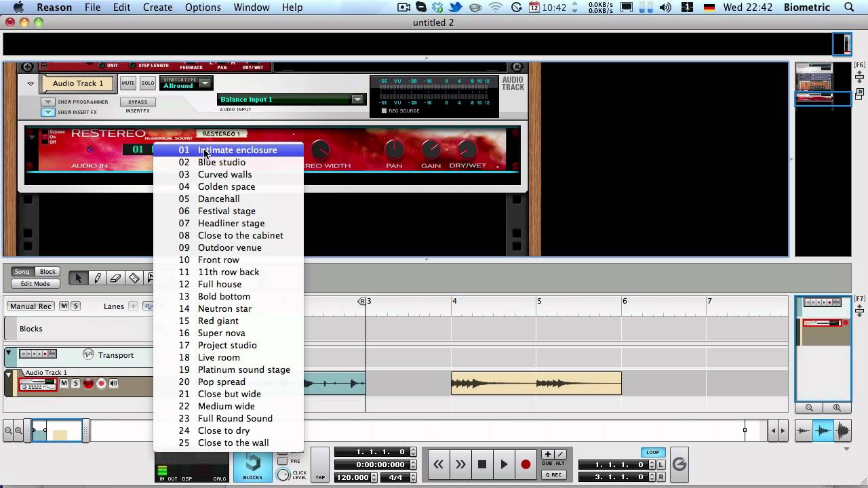Click the position stepper arrows in transport

point(413,452)
